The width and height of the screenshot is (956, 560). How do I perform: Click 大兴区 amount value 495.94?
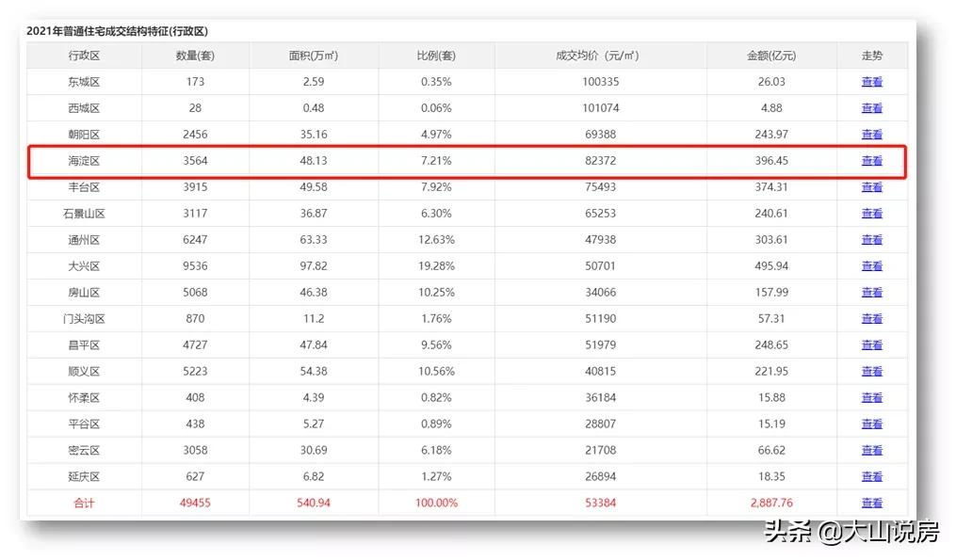(771, 265)
